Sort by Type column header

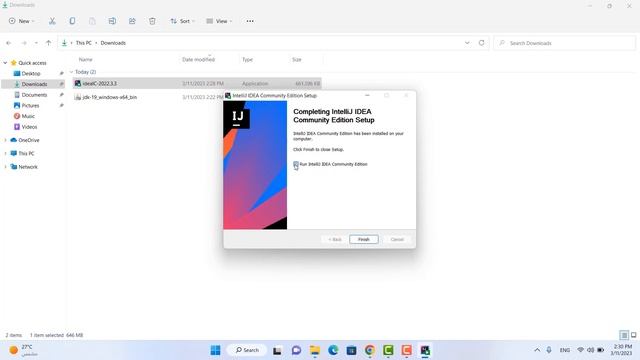point(247,60)
